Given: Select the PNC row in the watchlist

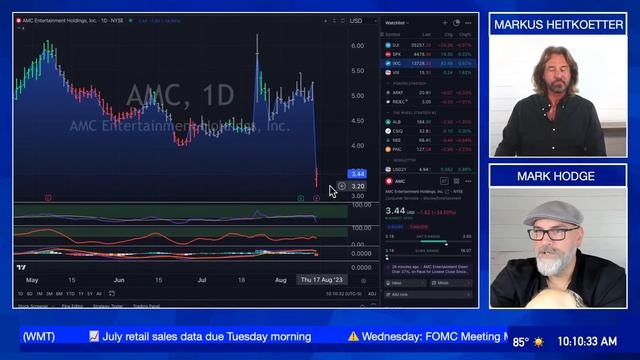Looking at the screenshot, I should [x=429, y=149].
